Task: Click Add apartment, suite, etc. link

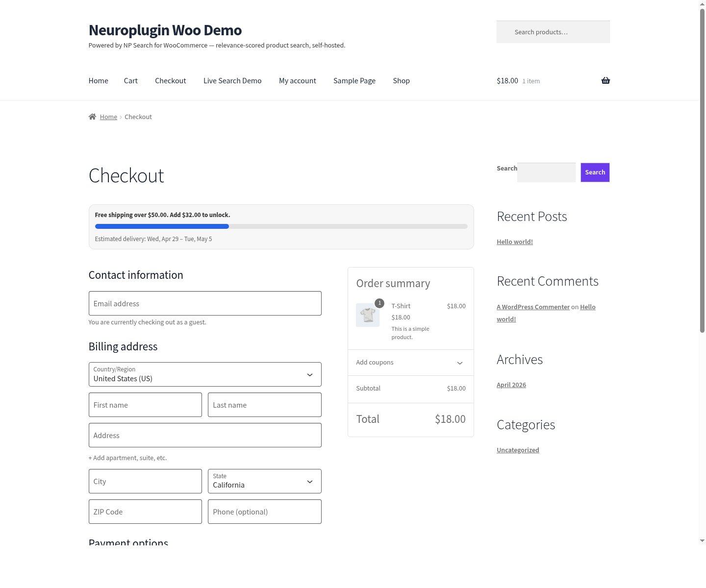Action: point(128,458)
